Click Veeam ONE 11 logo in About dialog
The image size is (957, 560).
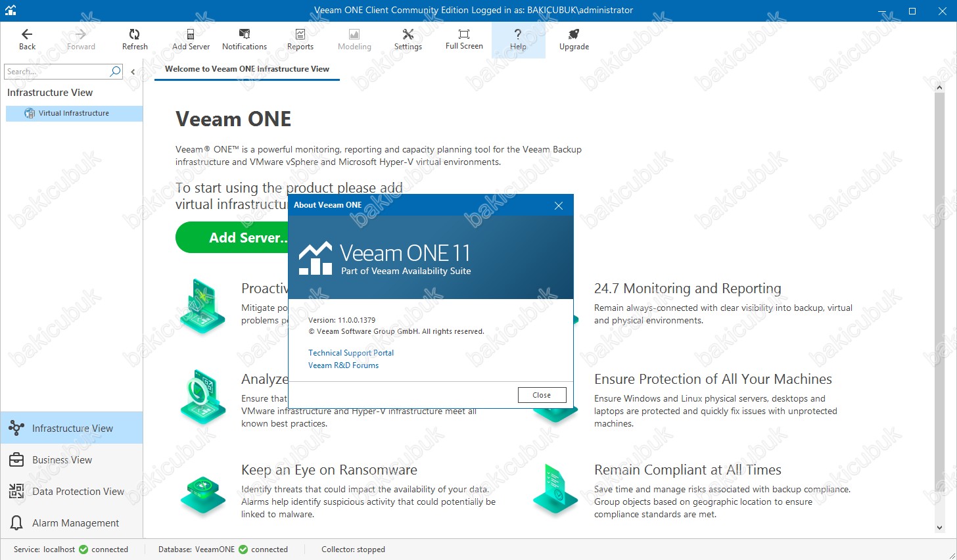(385, 258)
